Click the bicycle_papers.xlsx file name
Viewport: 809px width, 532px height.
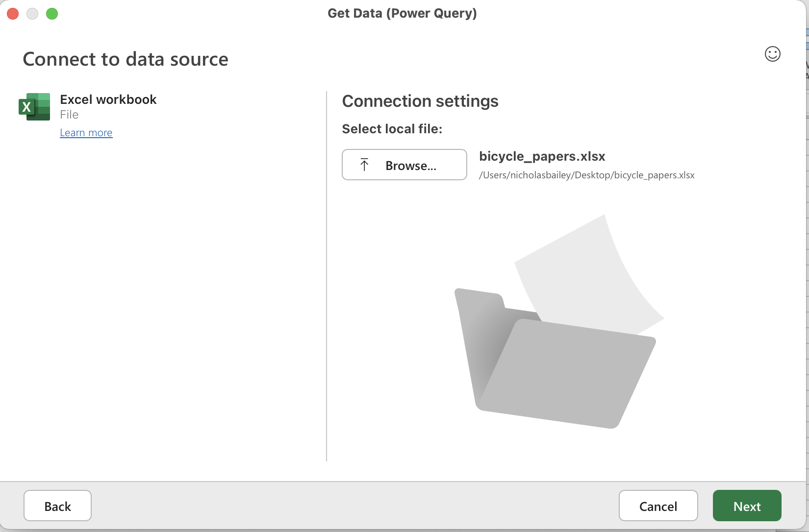(542, 156)
